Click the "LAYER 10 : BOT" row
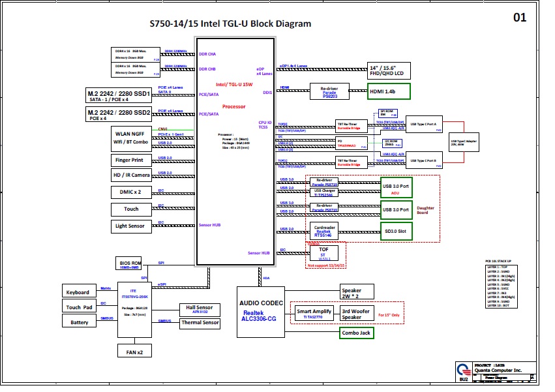Screen dimensions: 555x392 (498, 305)
